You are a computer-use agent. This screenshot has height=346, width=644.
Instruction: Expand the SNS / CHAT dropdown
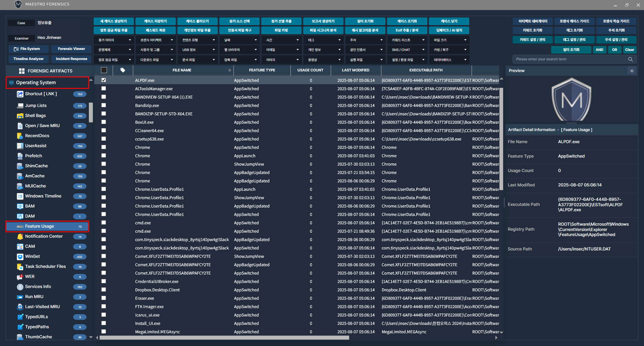pos(407,50)
